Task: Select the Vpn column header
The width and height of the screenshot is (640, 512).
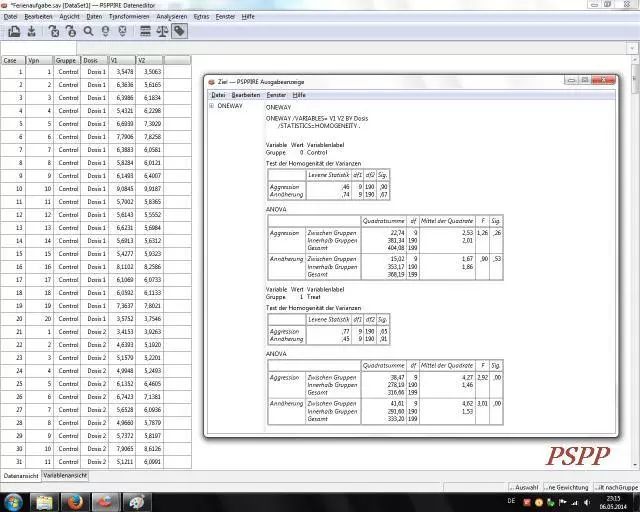Action: point(40,60)
